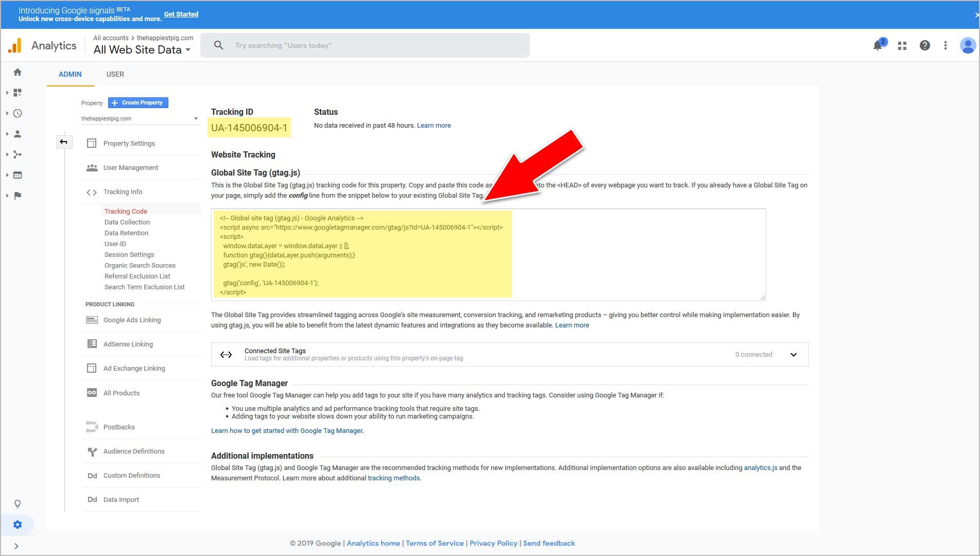Click Send feedback in footer
Viewport: 980px width, 556px height.
pyautogui.click(x=549, y=543)
